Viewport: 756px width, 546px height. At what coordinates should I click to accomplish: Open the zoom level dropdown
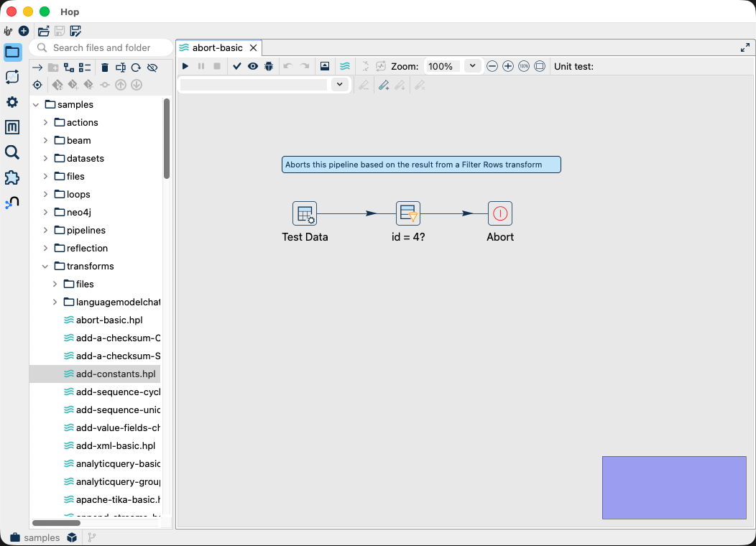point(472,66)
